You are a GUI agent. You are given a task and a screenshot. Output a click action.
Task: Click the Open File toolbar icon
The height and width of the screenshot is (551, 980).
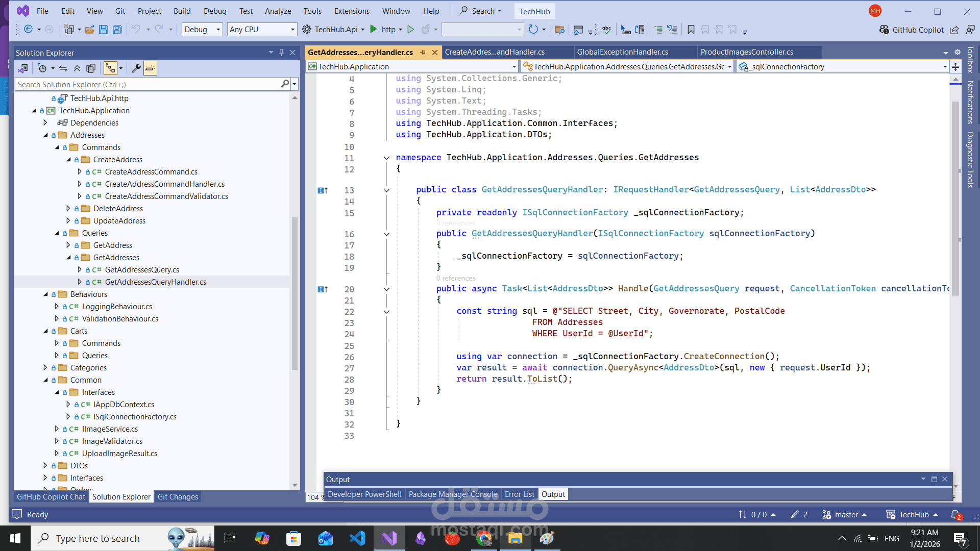(x=89, y=30)
